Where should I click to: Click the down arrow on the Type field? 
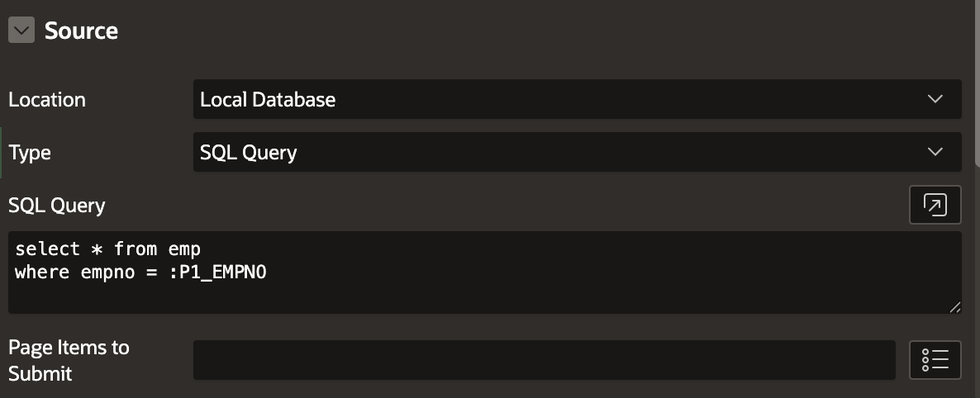(x=935, y=152)
